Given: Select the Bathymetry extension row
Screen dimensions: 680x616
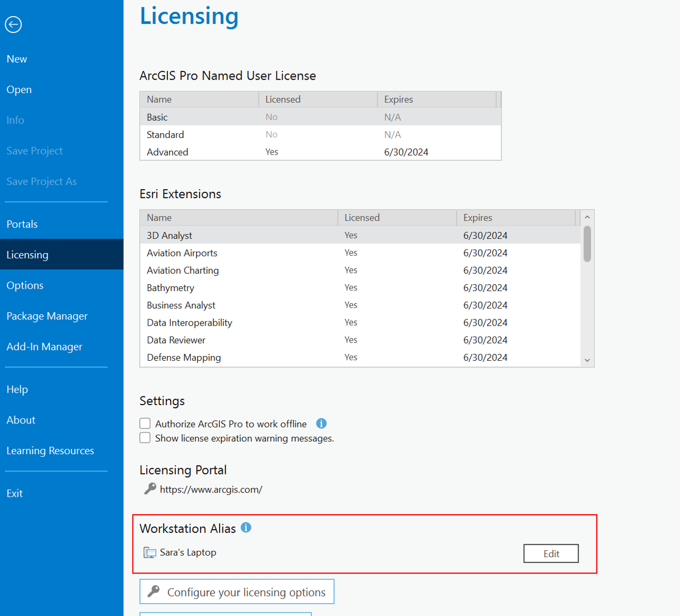Looking at the screenshot, I should (360, 287).
